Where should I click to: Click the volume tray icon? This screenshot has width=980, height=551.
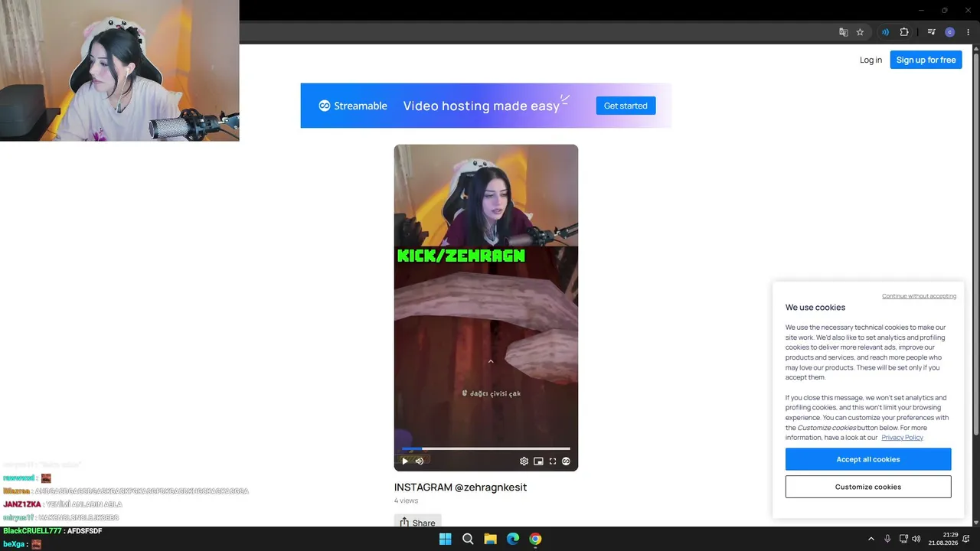(916, 539)
